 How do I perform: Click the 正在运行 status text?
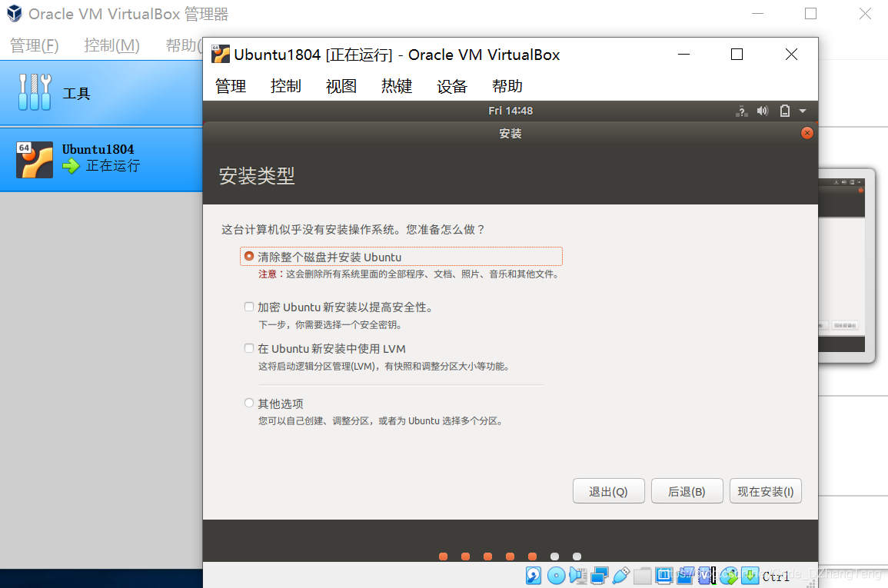pyautogui.click(x=113, y=166)
